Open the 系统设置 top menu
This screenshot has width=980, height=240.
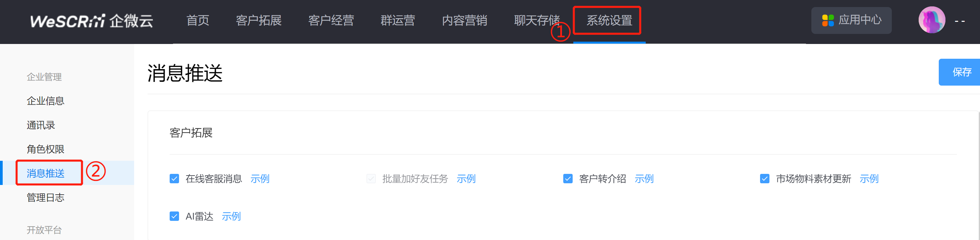click(x=609, y=20)
